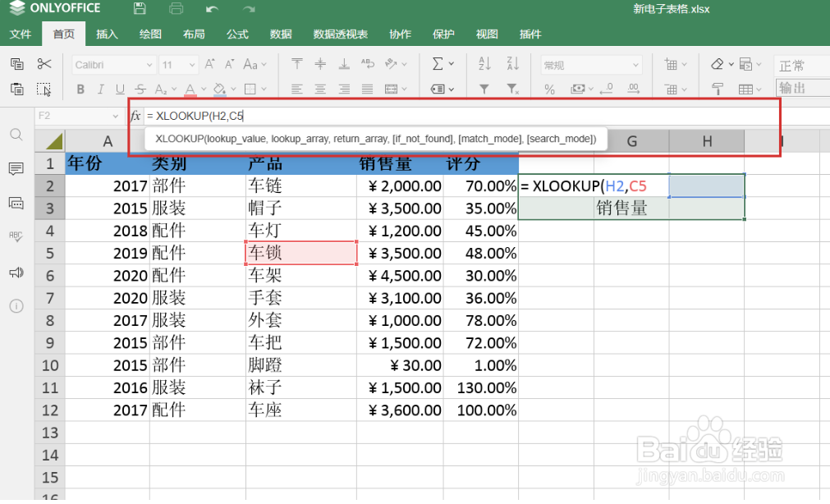
Task: Open the spell check tool in sidebar
Action: point(16,236)
